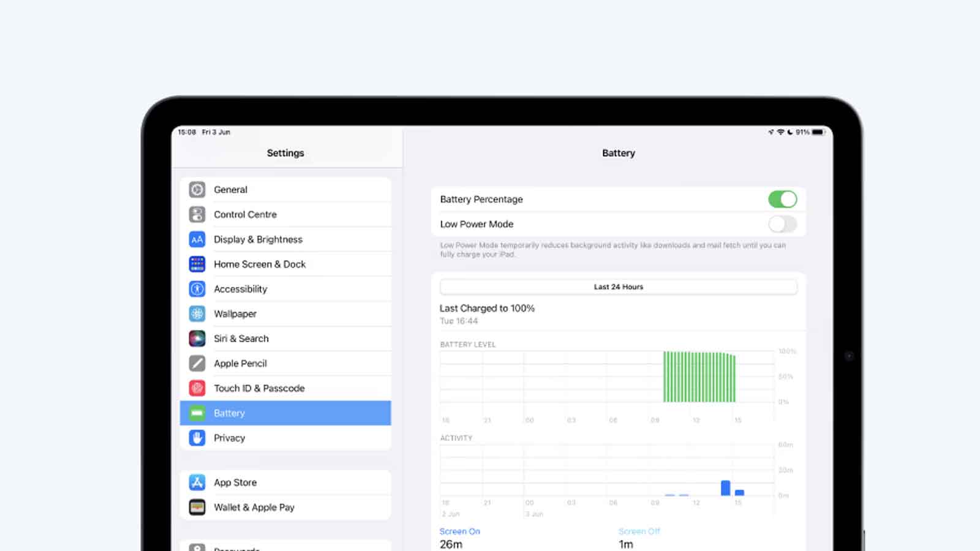This screenshot has width=980, height=551.
Task: Tap the Privacy hand icon
Action: coord(197,438)
